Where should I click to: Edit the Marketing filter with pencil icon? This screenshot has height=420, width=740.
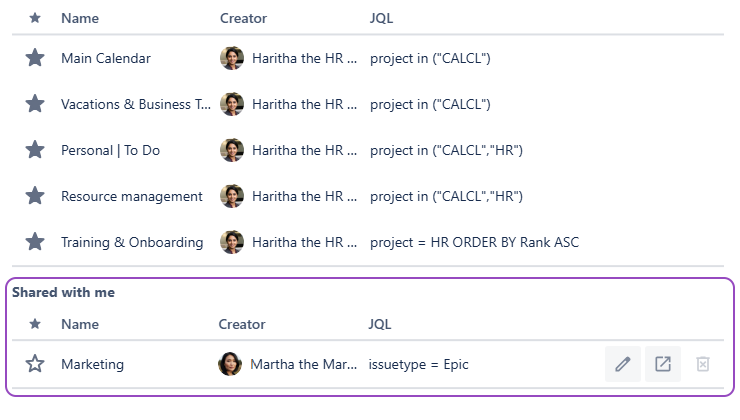pos(623,364)
